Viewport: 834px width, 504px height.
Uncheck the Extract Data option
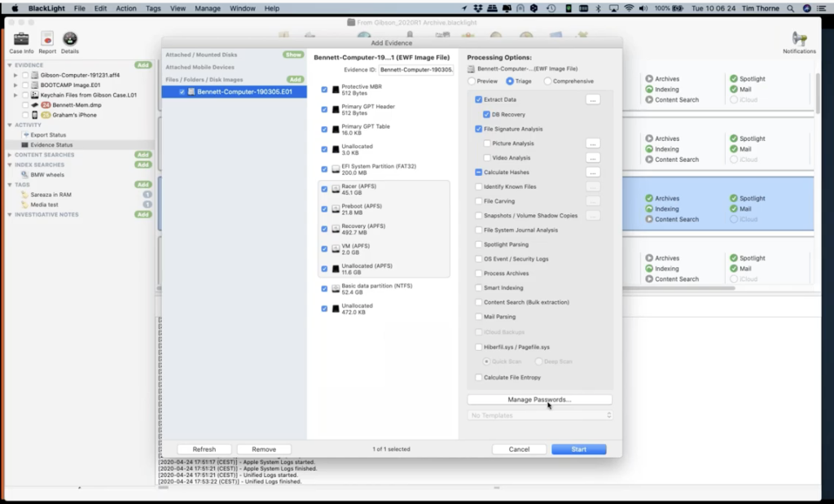pyautogui.click(x=478, y=99)
